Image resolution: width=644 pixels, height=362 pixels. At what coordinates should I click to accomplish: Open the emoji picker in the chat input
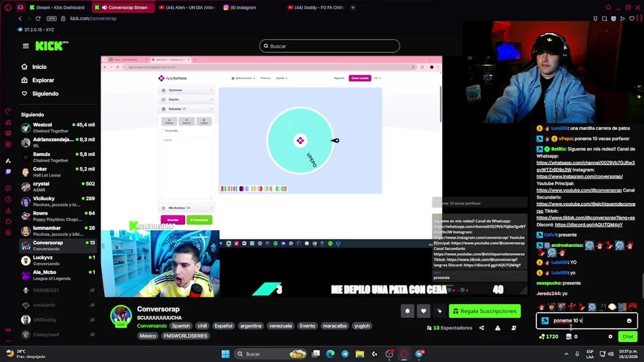pyautogui.click(x=629, y=321)
